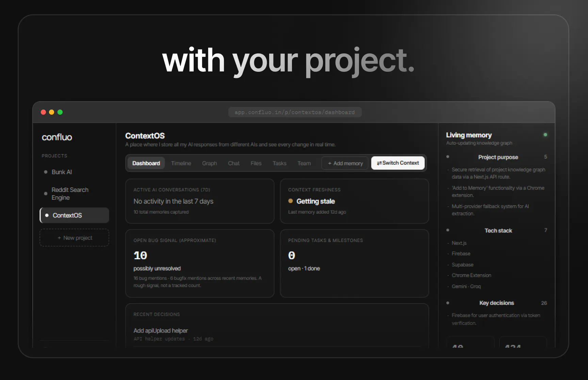The width and height of the screenshot is (588, 380).
Task: Open the Pending Tasks & Milestones card
Action: click(x=354, y=263)
